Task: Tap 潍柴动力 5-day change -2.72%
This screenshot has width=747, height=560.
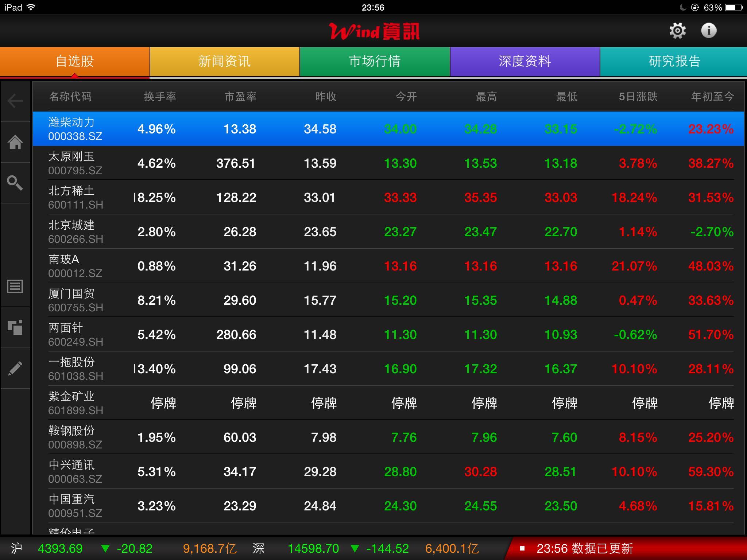Action: pyautogui.click(x=635, y=129)
